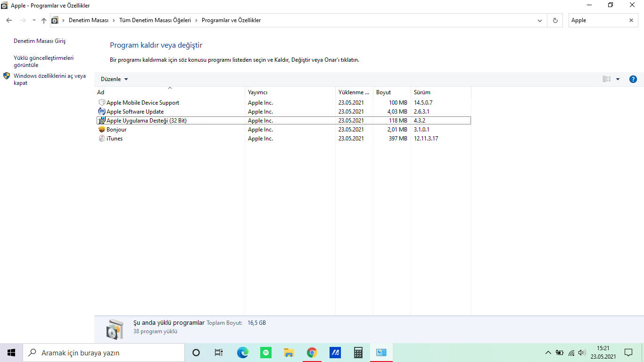Screen dimensions: 644x362
Task: Click the size value 397 MB
Action: 398,139
